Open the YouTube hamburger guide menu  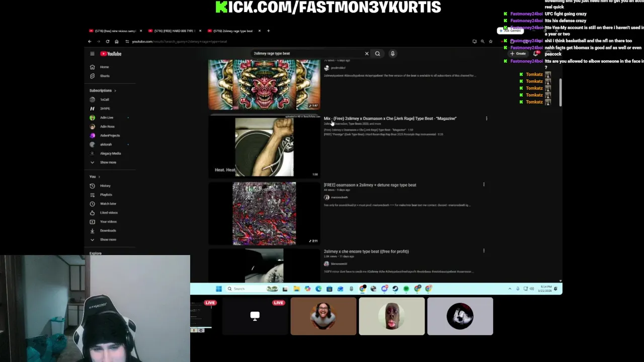pos(92,53)
